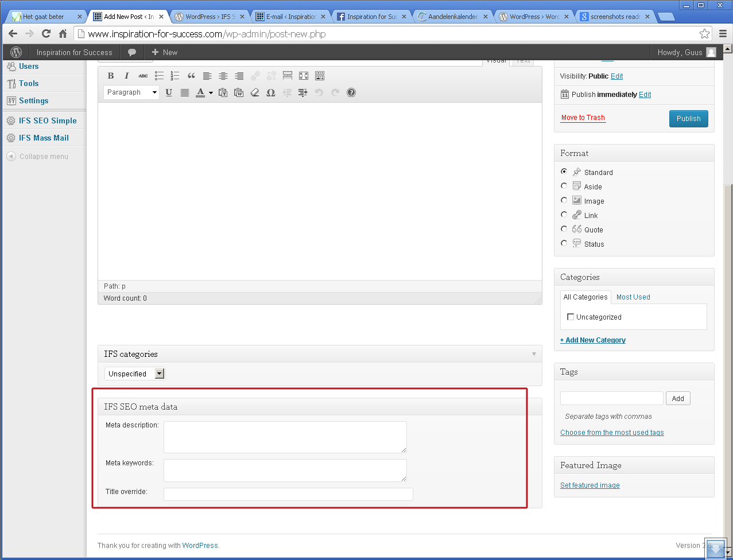
Task: Check the Uncategorized category box
Action: (x=571, y=317)
